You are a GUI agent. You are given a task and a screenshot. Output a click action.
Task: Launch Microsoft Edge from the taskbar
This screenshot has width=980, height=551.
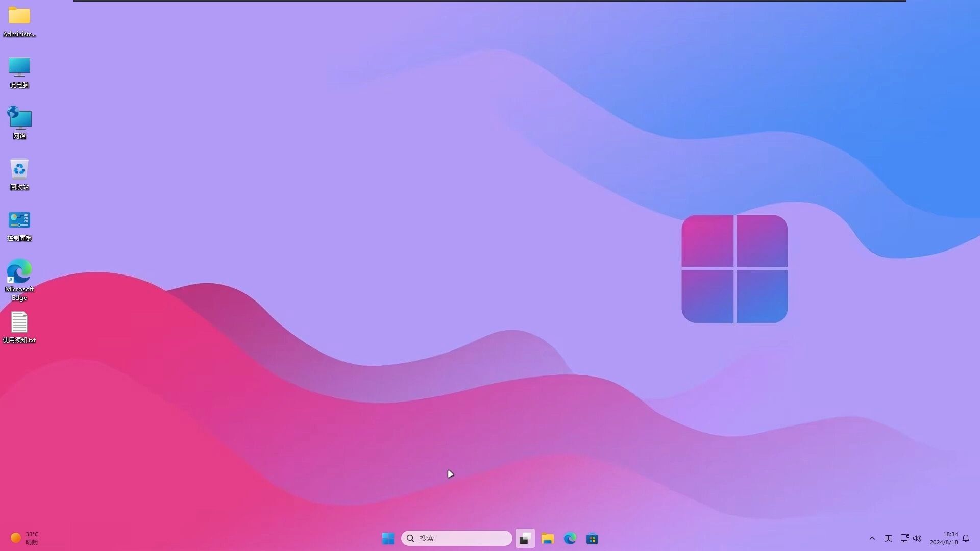[x=570, y=538]
